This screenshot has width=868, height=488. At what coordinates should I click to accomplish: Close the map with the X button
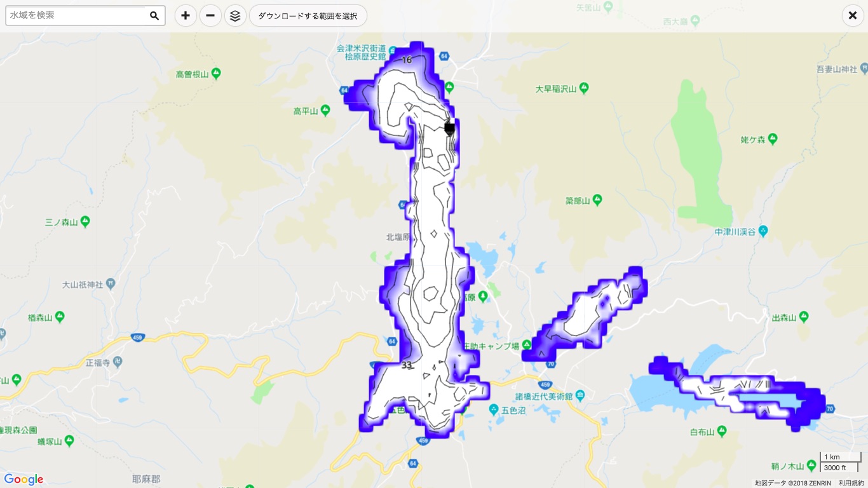[x=853, y=15]
